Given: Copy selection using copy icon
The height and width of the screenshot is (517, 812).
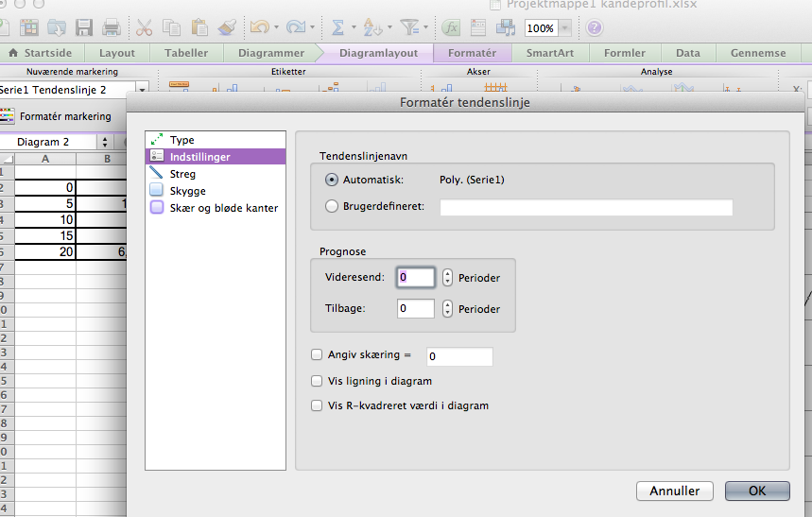Looking at the screenshot, I should pyautogui.click(x=171, y=27).
